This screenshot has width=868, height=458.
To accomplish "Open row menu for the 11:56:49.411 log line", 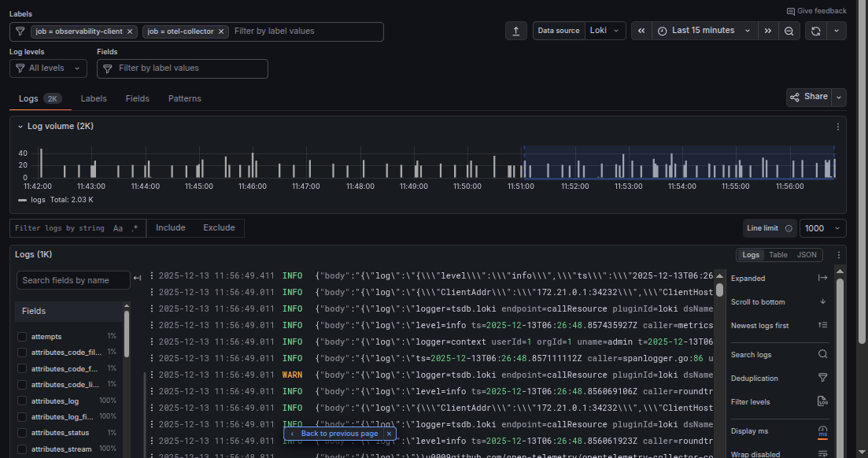I will tap(152, 275).
